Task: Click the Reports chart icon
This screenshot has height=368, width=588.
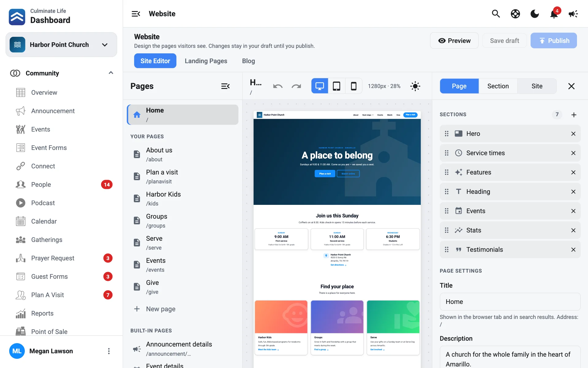Action: [x=21, y=313]
